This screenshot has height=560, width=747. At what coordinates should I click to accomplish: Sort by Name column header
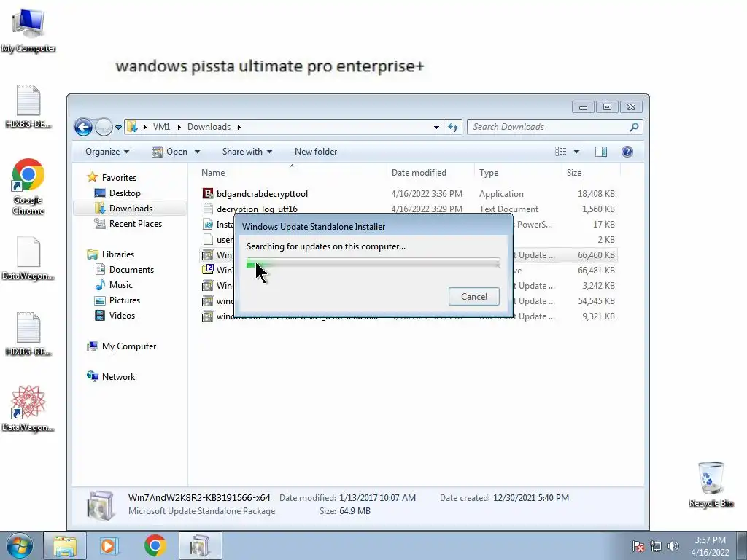292,172
